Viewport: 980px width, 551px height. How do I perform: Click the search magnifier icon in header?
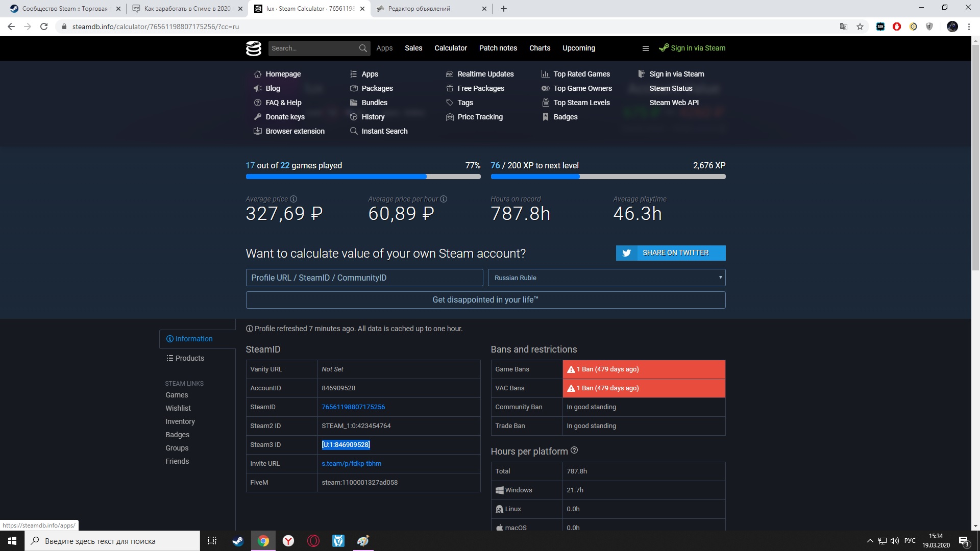(x=363, y=48)
